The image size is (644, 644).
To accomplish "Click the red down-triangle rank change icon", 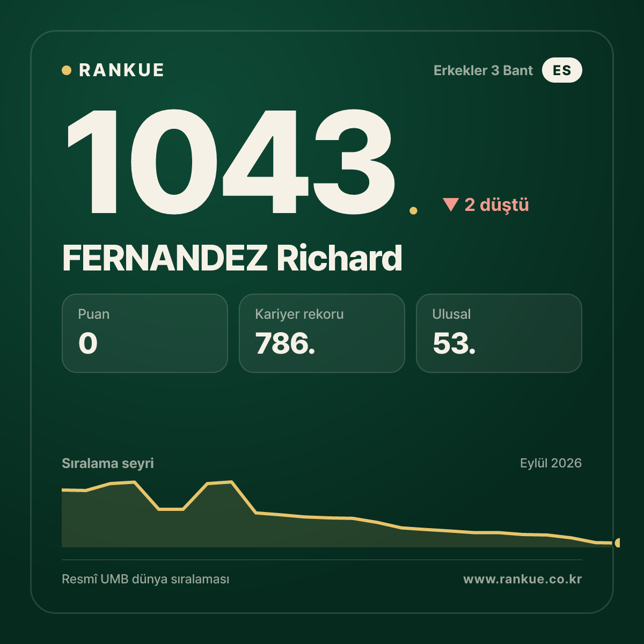I will (450, 204).
